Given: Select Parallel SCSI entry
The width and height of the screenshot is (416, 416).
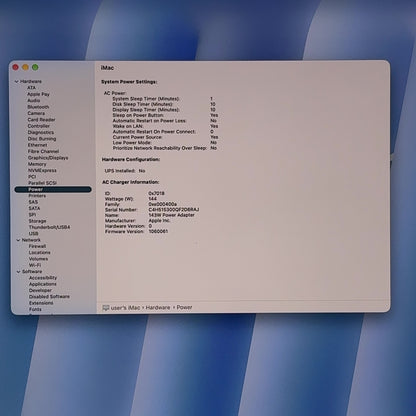Looking at the screenshot, I should (42, 183).
